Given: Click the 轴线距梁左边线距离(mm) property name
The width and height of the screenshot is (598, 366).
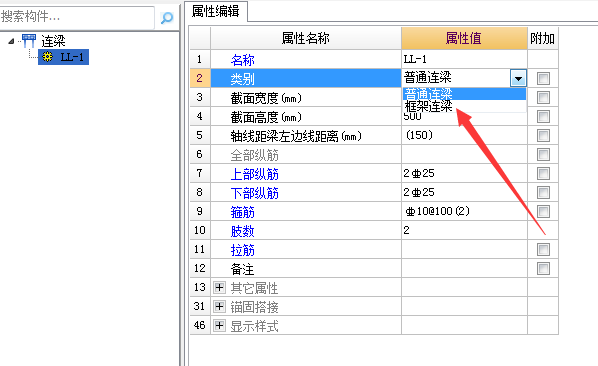Looking at the screenshot, I should pos(296,136).
